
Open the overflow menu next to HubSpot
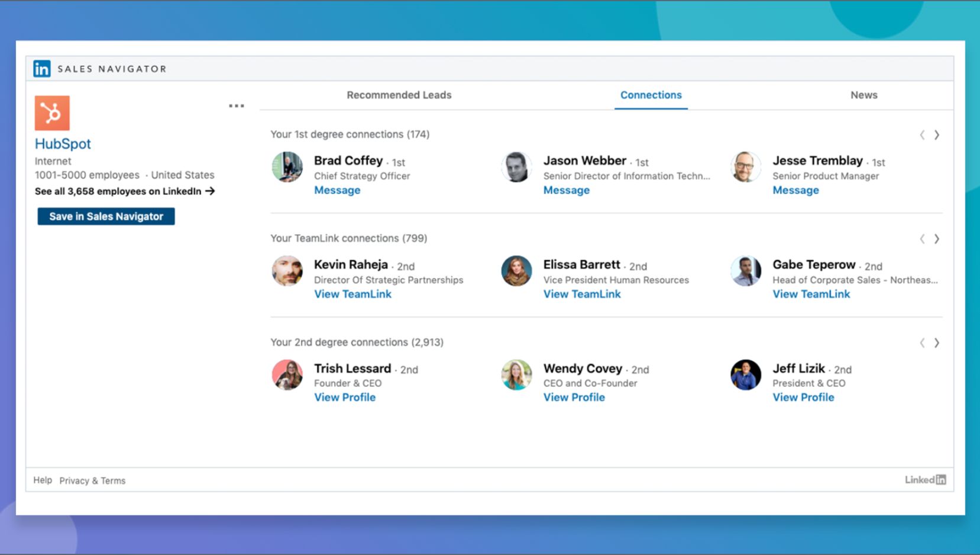tap(237, 105)
